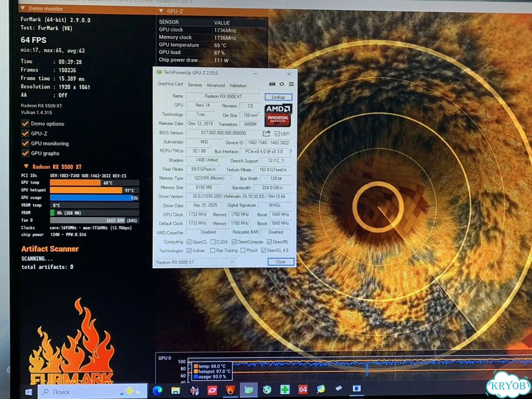Switch to the Advanced tab
This screenshot has height=399, width=532.
[216, 85]
